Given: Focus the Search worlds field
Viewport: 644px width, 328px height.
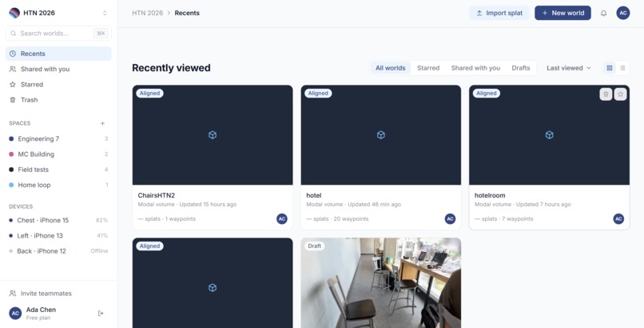Looking at the screenshot, I should [58, 34].
